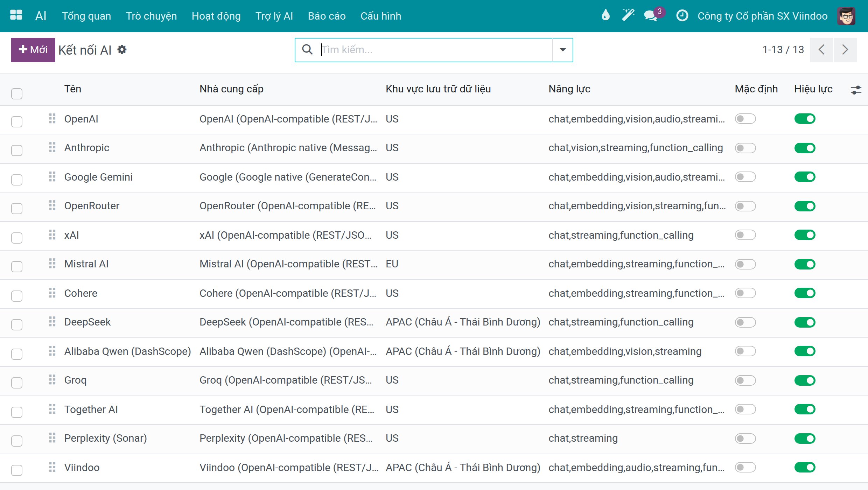Click the 1-13 / 13 pager counter
868x490 pixels.
tap(783, 50)
